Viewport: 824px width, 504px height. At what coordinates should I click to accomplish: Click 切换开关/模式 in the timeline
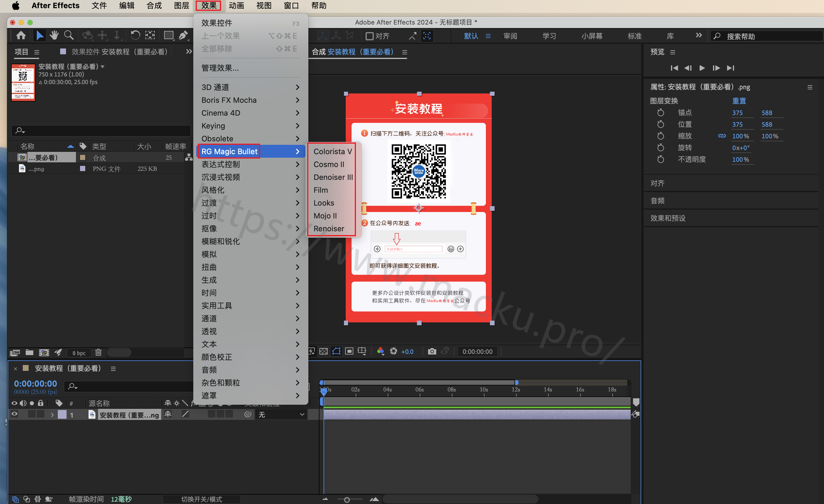(201, 499)
